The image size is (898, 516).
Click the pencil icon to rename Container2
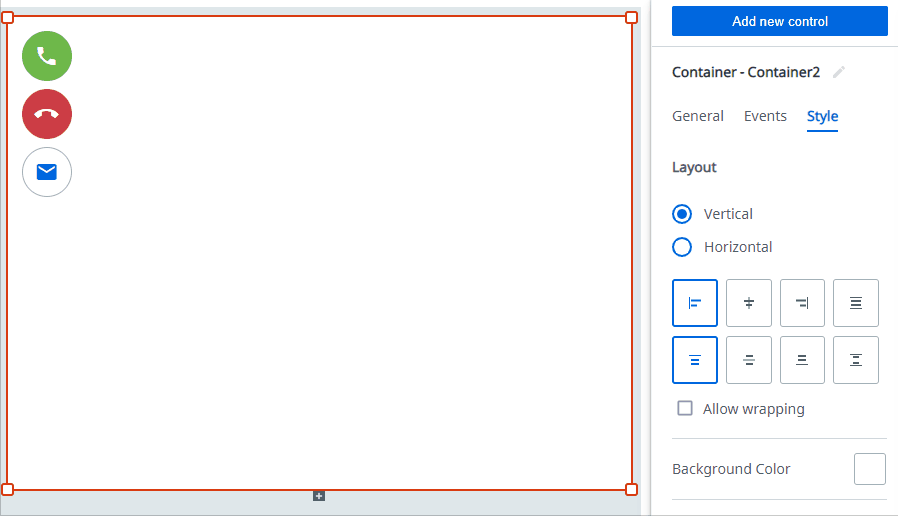tap(839, 72)
